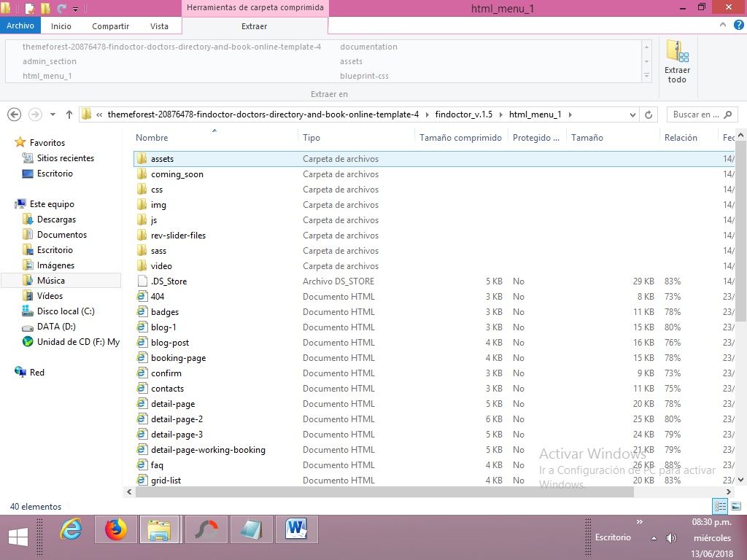This screenshot has width=747, height=560.
Task: Click findoctor_v.1.5 in the address path
Action: tap(463, 114)
